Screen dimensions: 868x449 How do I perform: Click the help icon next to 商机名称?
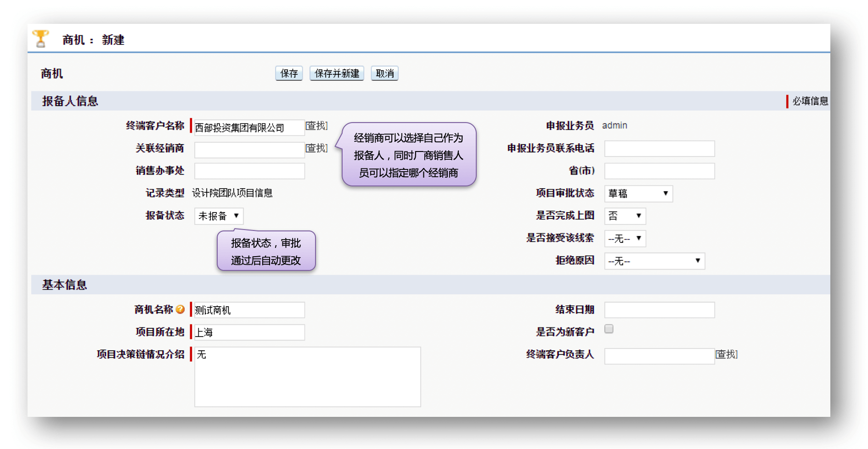coord(180,309)
